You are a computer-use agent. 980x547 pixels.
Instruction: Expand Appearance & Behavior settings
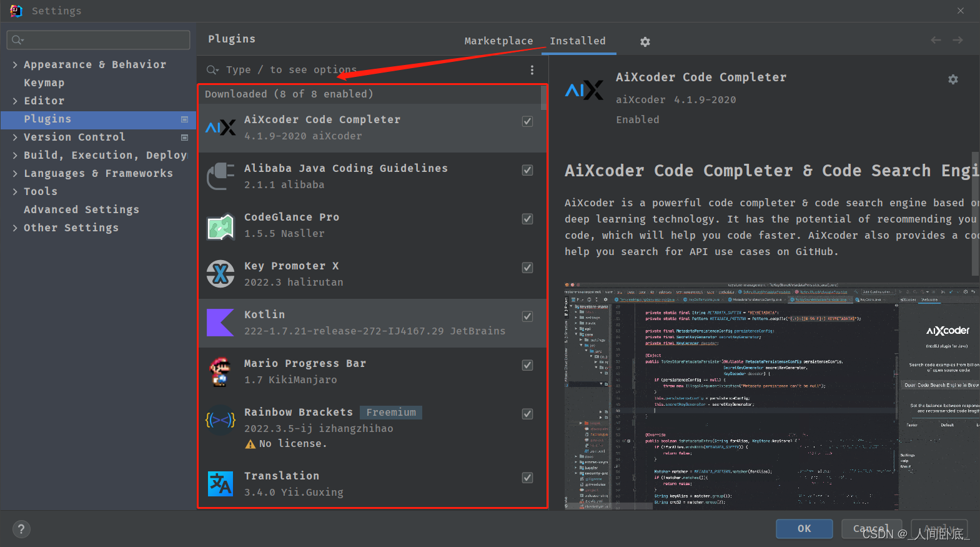[15, 65]
